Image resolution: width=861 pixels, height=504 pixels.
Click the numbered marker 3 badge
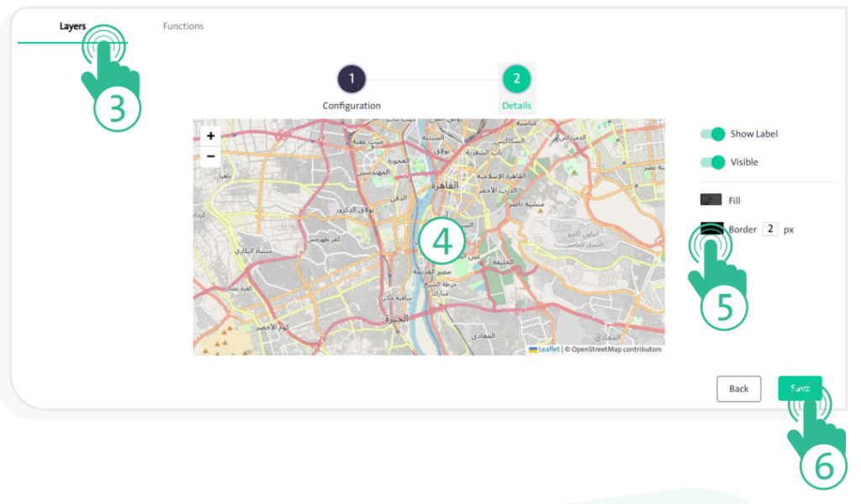point(117,110)
